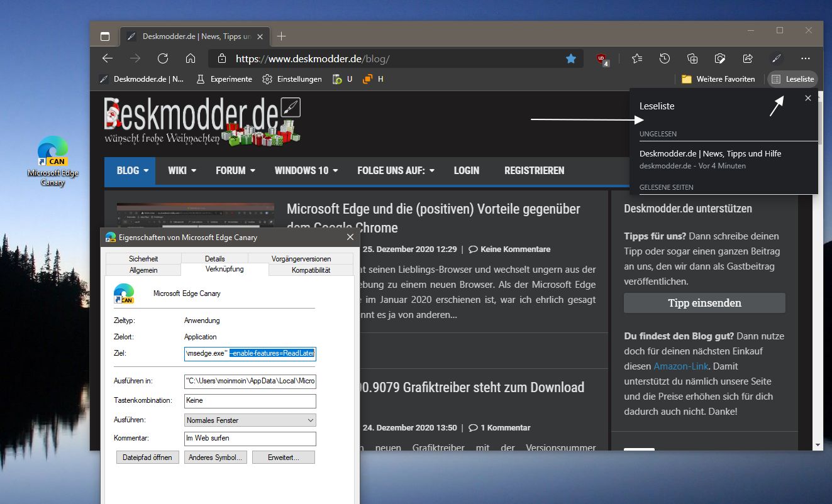Open the web capture tool
This screenshot has width=832, height=504.
[720, 58]
